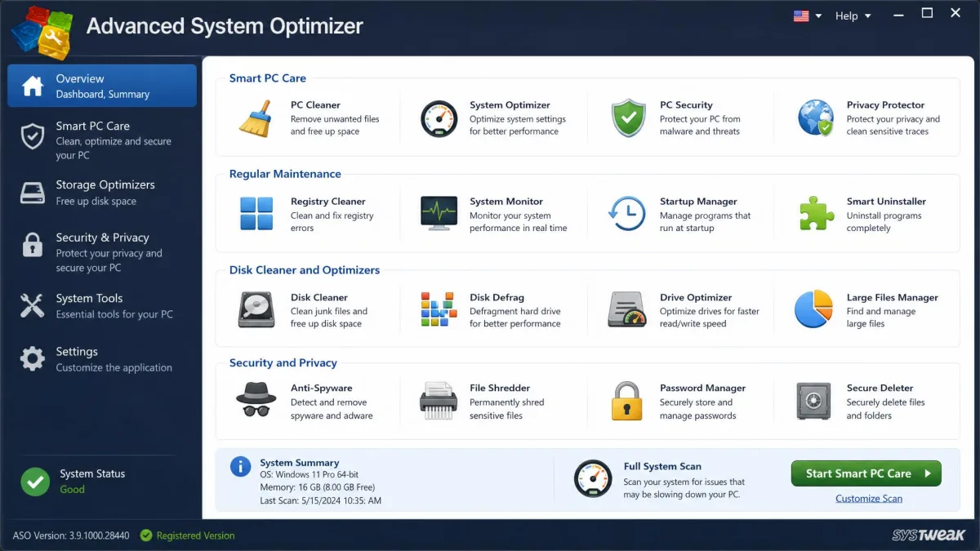
Task: Click the Smart PC Care shield sidebar icon
Action: [x=33, y=136]
